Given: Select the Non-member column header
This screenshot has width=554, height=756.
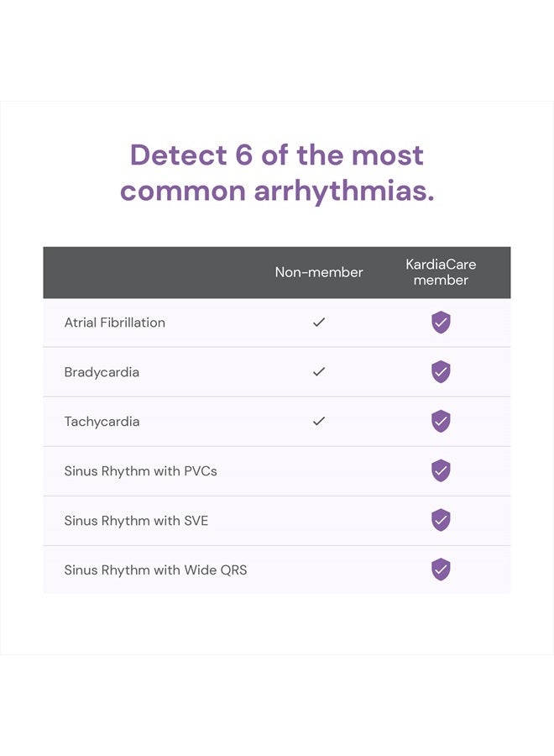Looking at the screenshot, I should [319, 272].
